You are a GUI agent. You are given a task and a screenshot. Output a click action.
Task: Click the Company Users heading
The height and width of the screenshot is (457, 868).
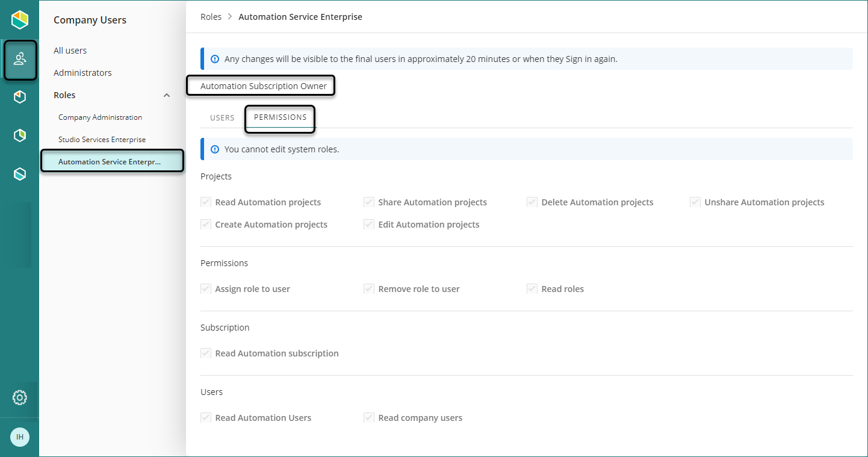pos(90,20)
